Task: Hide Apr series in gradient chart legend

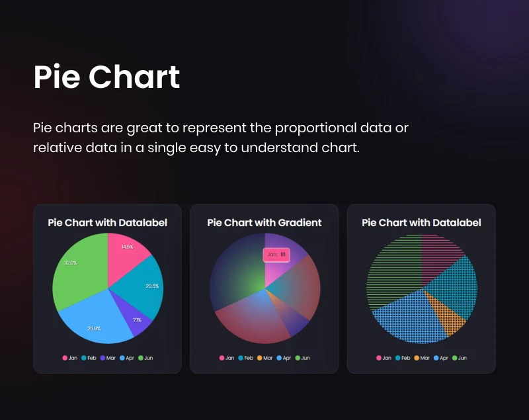Action: (x=285, y=358)
